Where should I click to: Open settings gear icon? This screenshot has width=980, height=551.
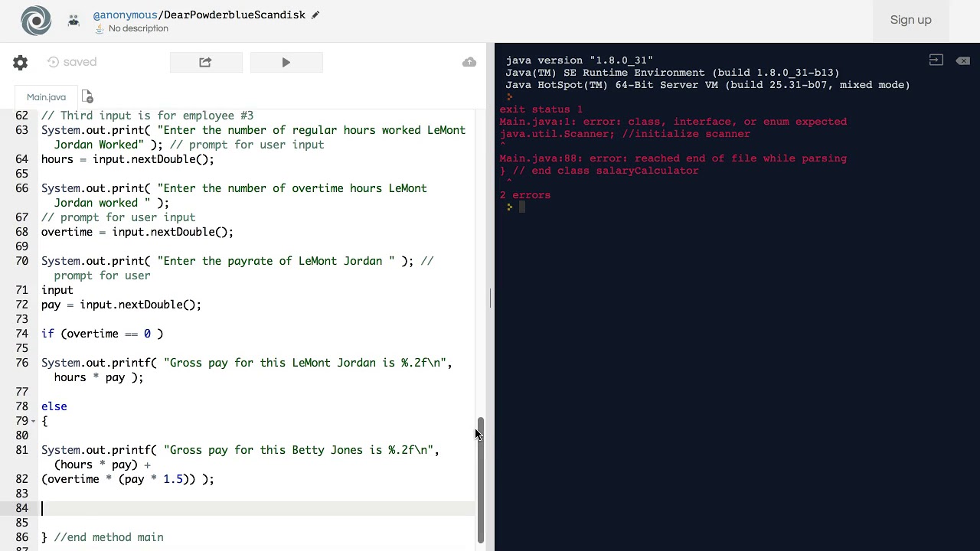21,62
